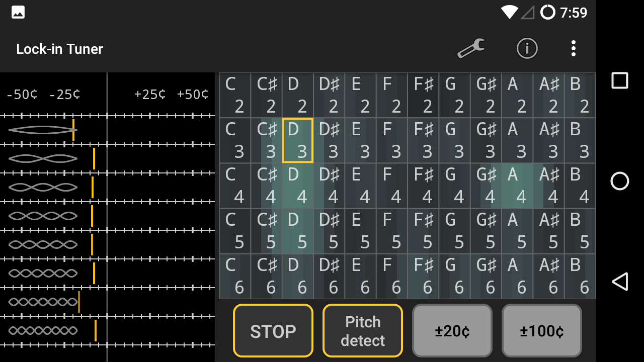Open the image notification icon in status bar
Viewport: 644px width, 362px height.
pos(18,12)
